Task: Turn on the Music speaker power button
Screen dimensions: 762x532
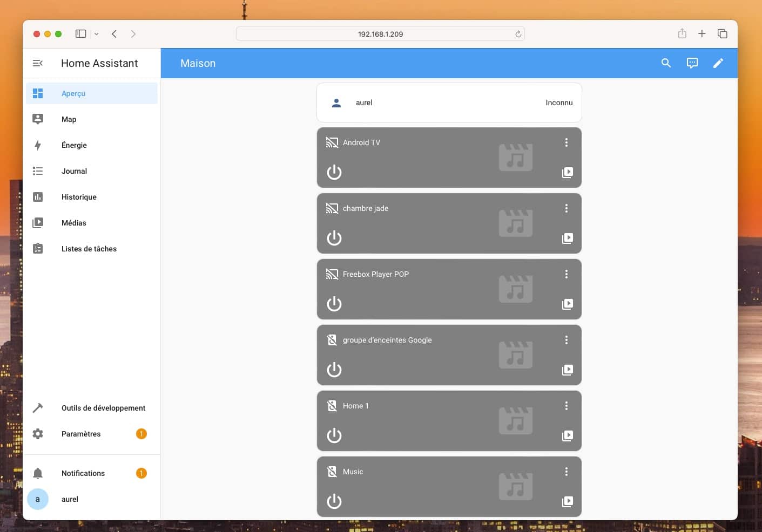Action: (334, 501)
